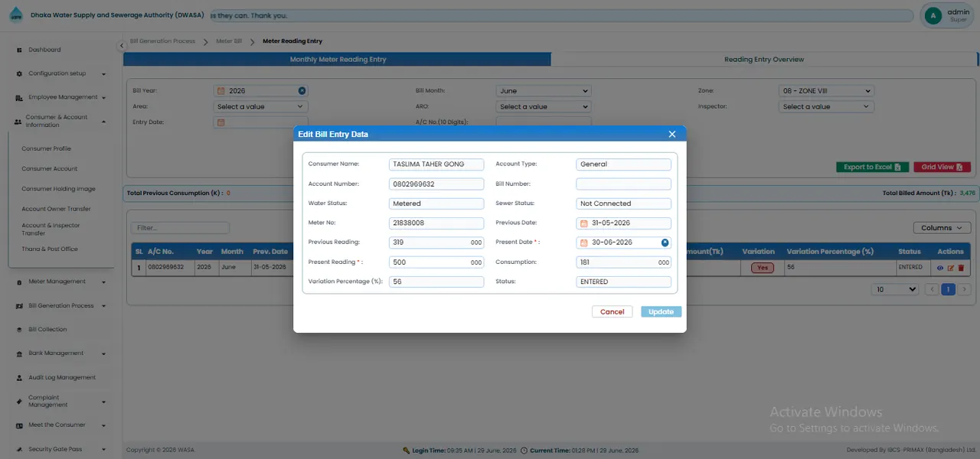Screen dimensions: 980x459
Task: Open Account Owner Transfer submenu item
Action: click(x=56, y=209)
